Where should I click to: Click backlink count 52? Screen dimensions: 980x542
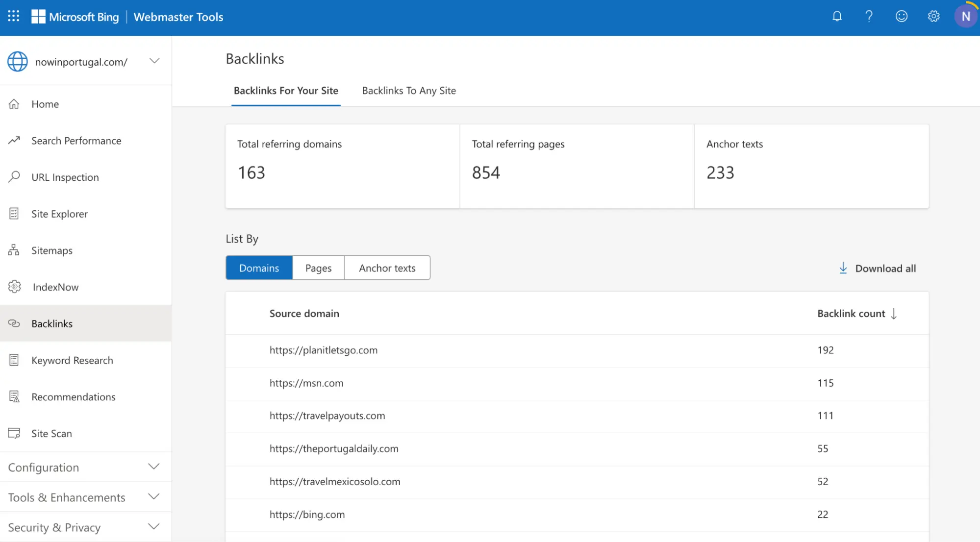tap(823, 481)
